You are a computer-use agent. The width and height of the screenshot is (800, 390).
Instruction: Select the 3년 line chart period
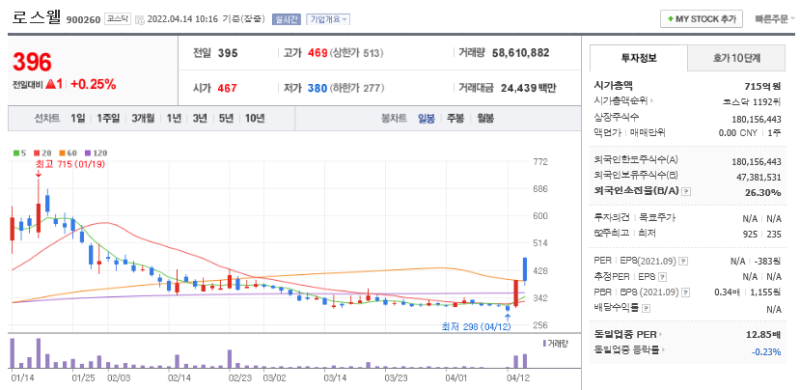200,118
